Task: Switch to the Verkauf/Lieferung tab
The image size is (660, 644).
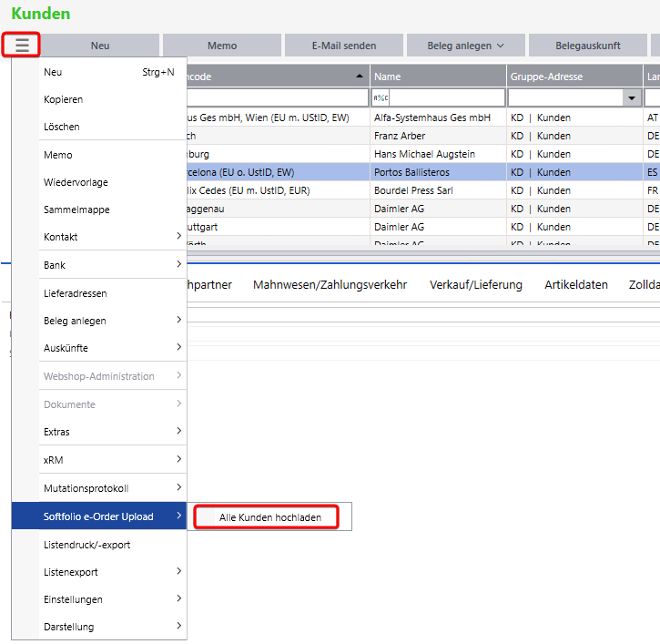Action: coord(476,285)
